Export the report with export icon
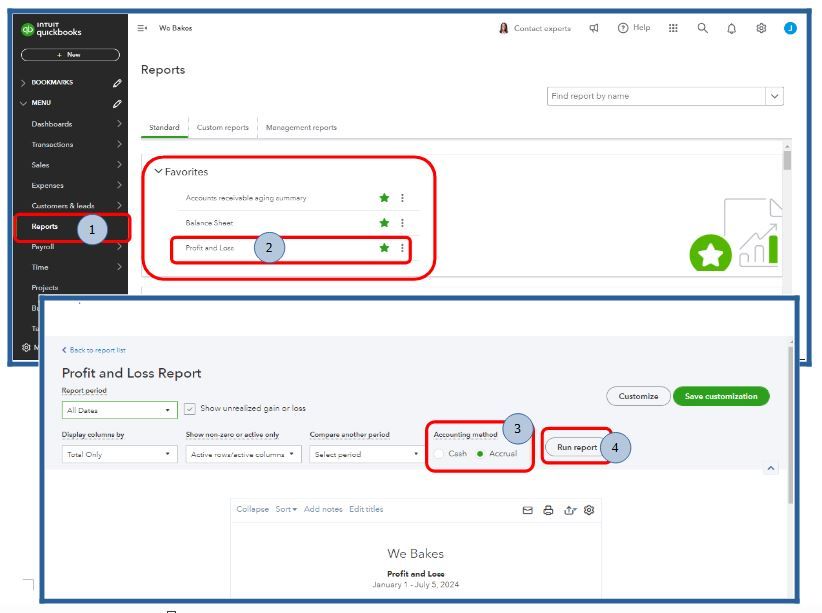This screenshot has width=822, height=613. [570, 510]
